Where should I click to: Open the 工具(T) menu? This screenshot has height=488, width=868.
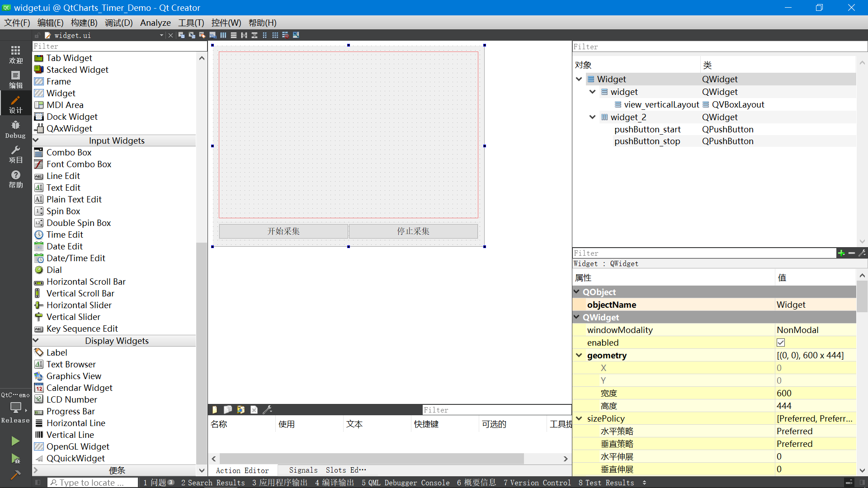click(190, 23)
